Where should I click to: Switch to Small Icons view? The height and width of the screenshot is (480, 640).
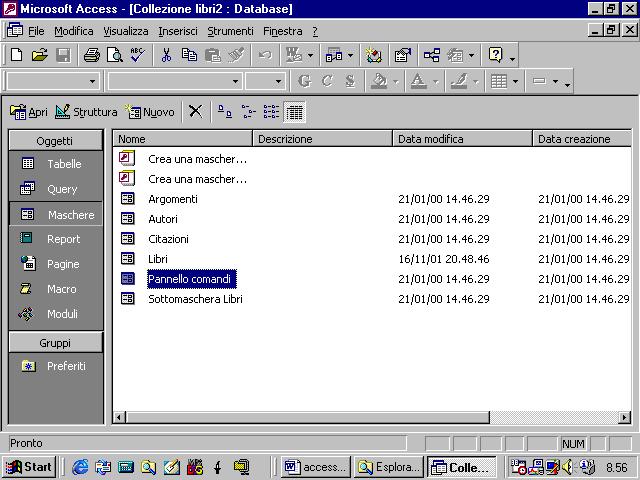point(248,111)
